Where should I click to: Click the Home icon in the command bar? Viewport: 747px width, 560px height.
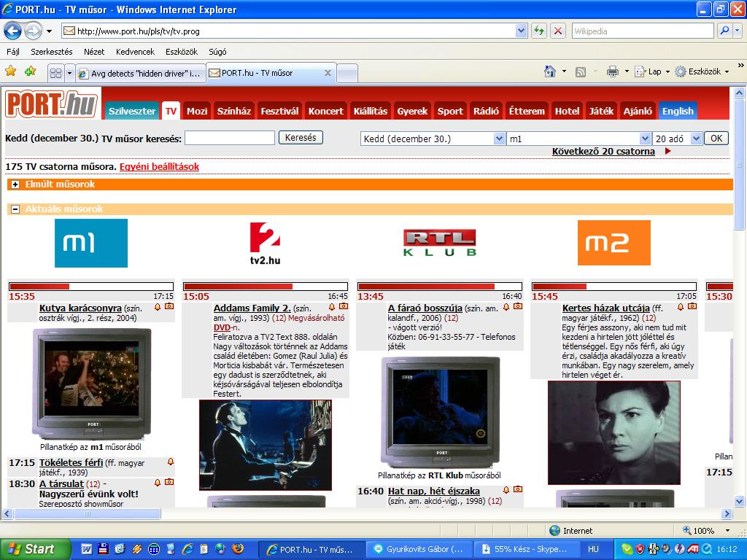tap(550, 71)
